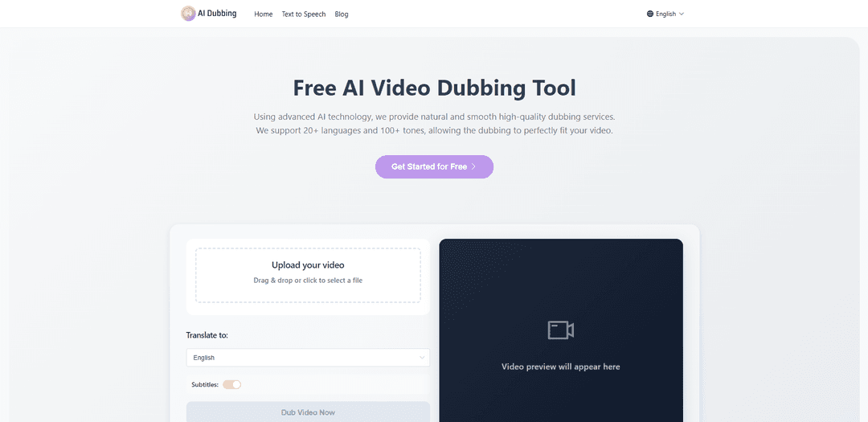
Task: Click the AI Dubbing logo icon
Action: [x=188, y=14]
